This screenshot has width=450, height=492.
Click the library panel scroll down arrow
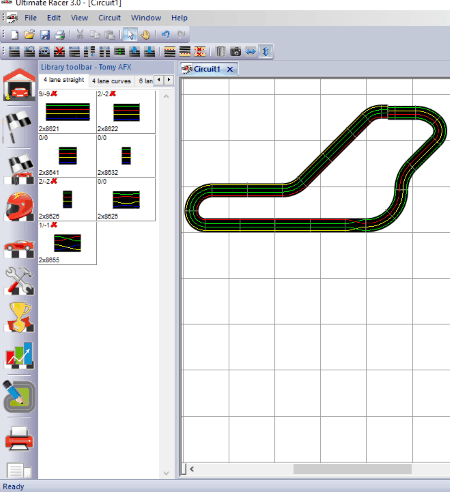pos(166,473)
